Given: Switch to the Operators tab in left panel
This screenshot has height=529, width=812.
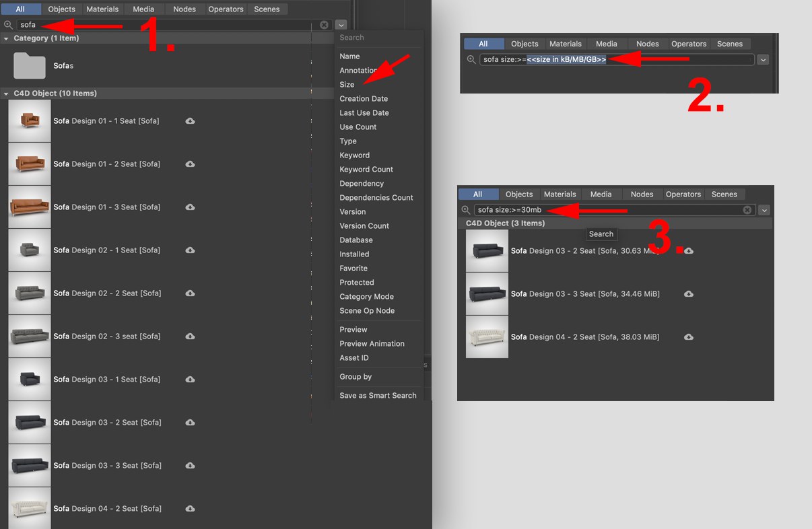Looking at the screenshot, I should click(226, 9).
